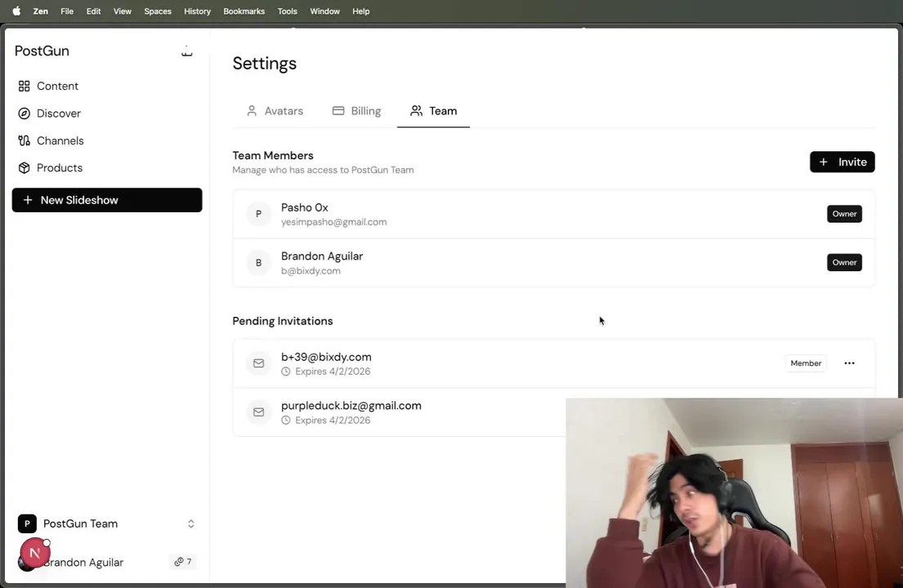The width and height of the screenshot is (903, 588).
Task: Click Owner badge for Pasho 0x
Action: click(844, 213)
